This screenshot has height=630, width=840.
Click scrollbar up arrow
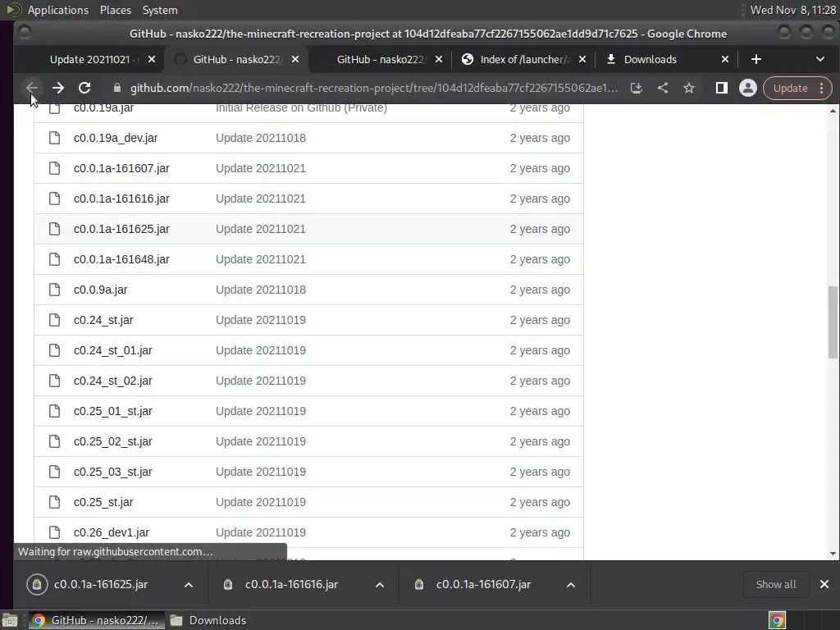pos(833,111)
